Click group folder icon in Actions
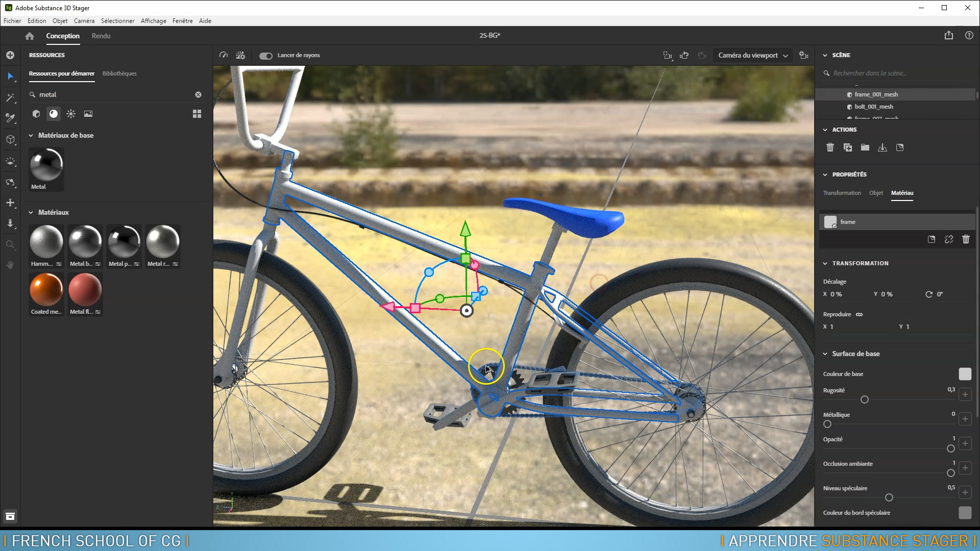Image resolution: width=980 pixels, height=551 pixels. [865, 147]
